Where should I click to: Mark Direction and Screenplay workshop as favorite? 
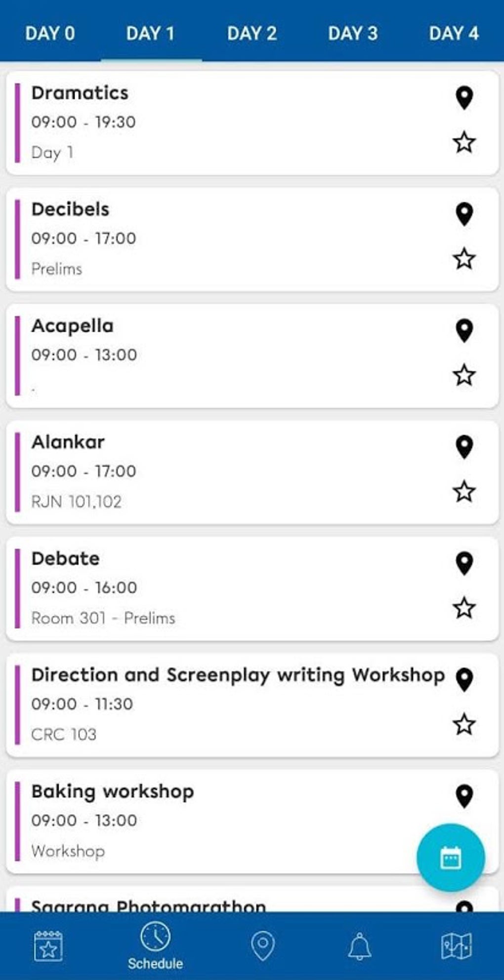[464, 724]
